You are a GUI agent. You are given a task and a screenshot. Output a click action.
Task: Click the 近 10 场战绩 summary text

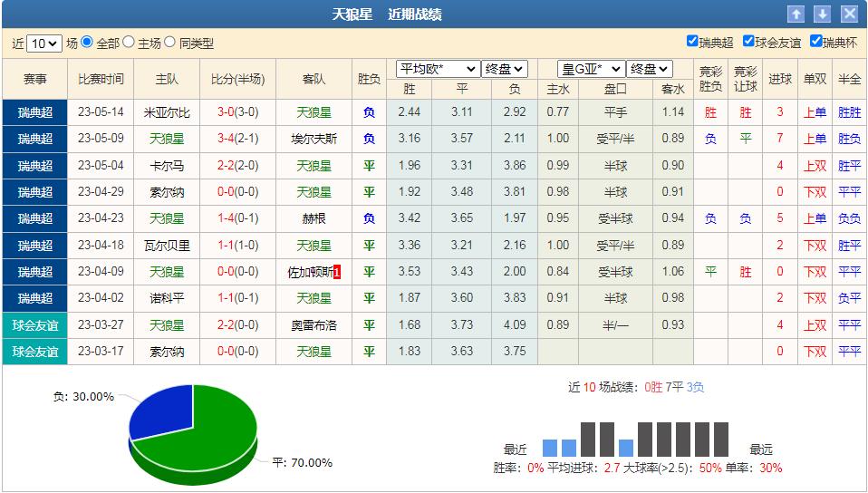[x=636, y=387]
